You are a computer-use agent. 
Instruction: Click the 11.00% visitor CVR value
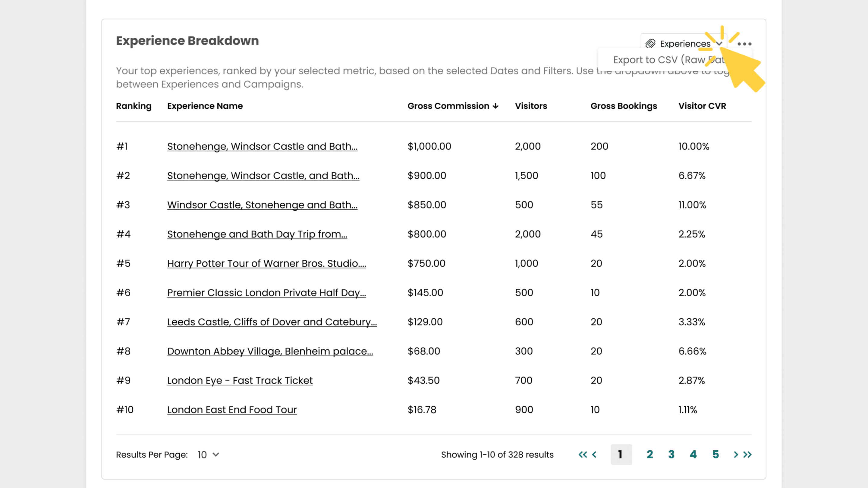pos(692,205)
